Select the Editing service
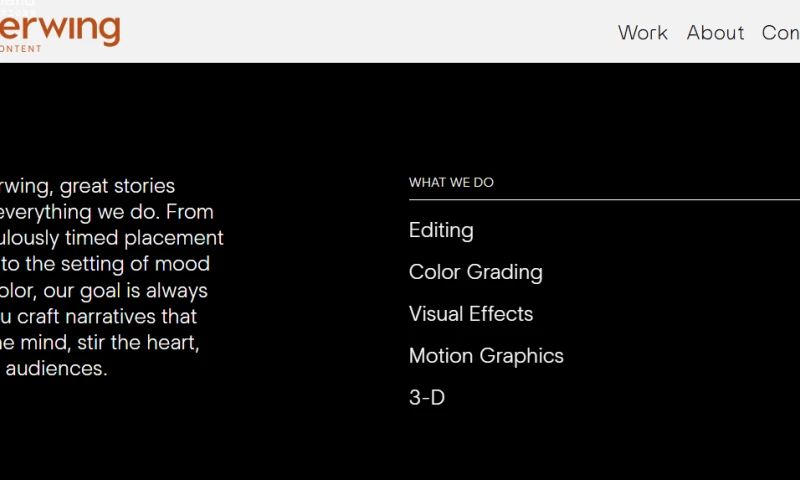Viewport: 800px width, 480px height. click(x=441, y=230)
